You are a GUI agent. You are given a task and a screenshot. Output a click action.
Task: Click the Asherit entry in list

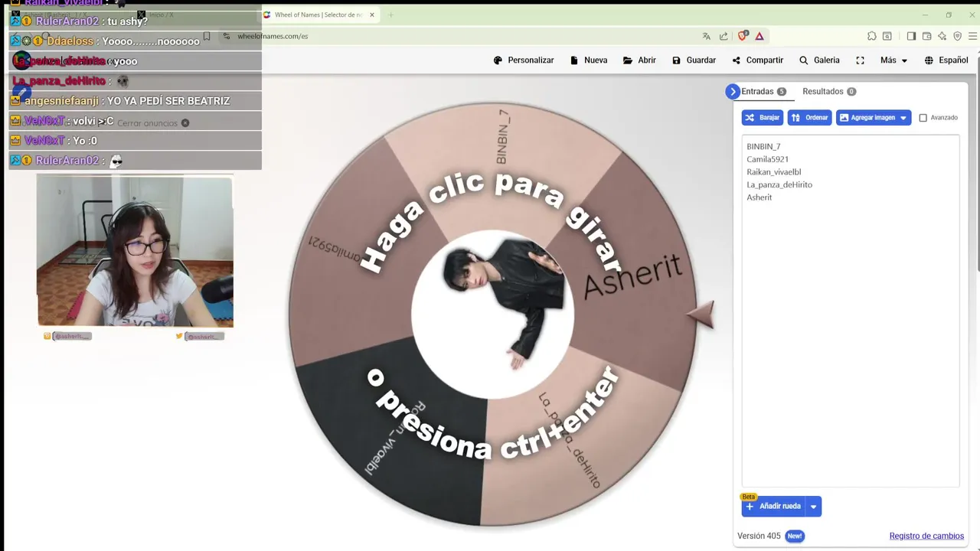tap(759, 197)
